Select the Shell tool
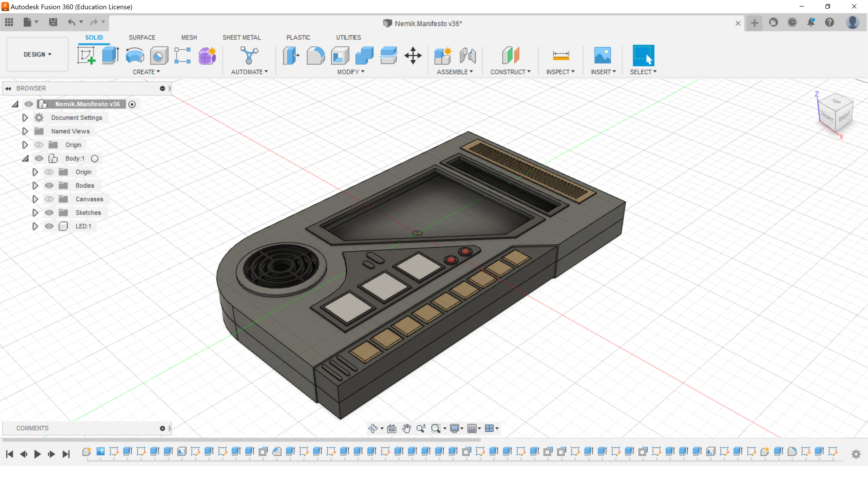868x483 pixels. coord(340,55)
